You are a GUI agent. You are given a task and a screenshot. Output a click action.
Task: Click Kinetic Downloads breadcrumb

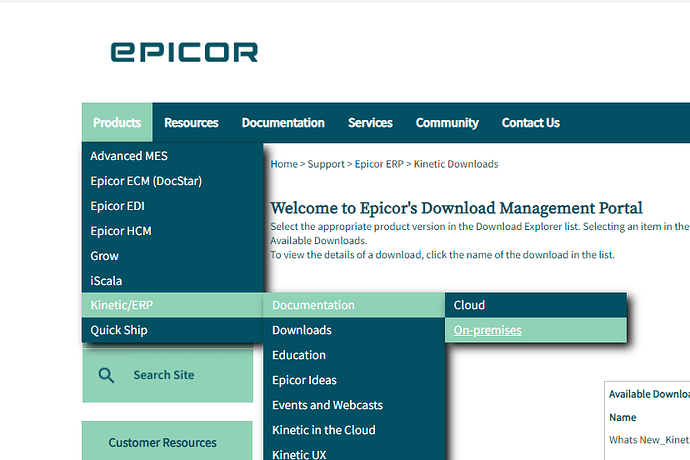(456, 164)
